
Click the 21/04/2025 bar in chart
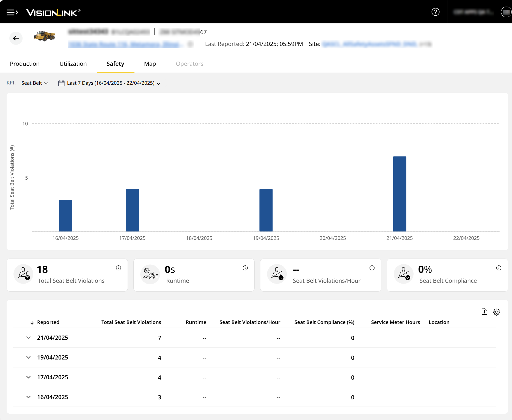pyautogui.click(x=399, y=194)
